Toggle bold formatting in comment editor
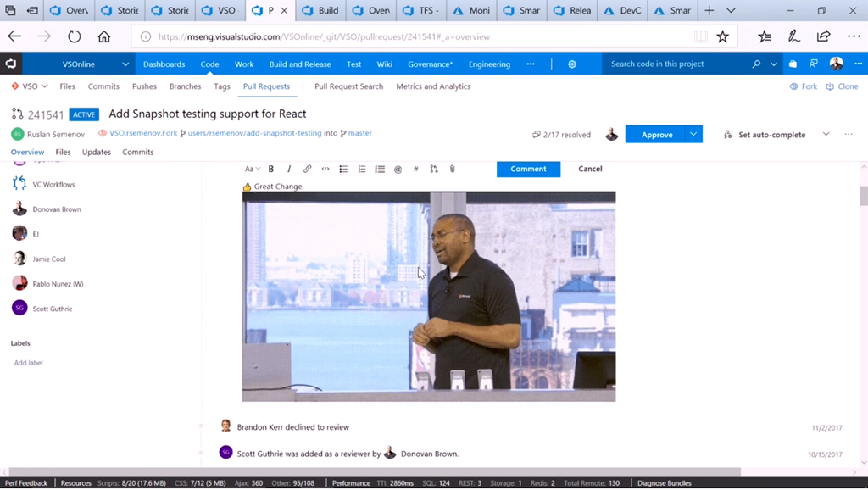The width and height of the screenshot is (868, 490). [271, 169]
